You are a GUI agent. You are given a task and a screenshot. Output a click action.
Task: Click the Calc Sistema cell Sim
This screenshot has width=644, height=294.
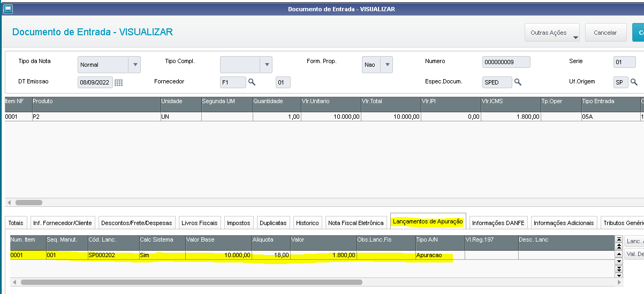(162, 256)
